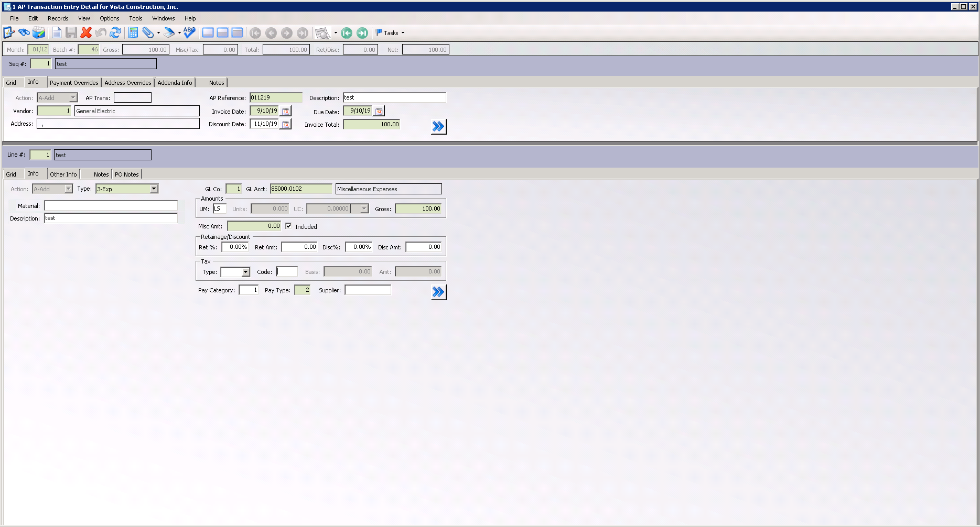Expand the scanner dropdown arrow

click(x=179, y=33)
